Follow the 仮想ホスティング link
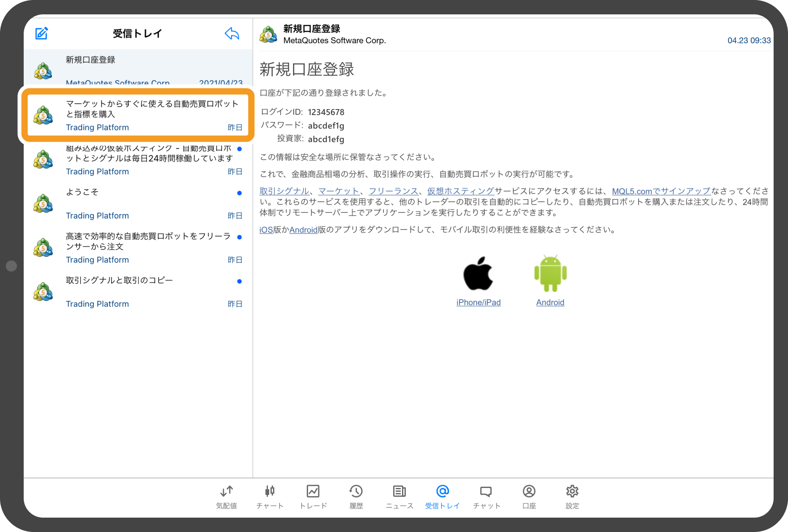Image resolution: width=788 pixels, height=532 pixels. (x=460, y=191)
